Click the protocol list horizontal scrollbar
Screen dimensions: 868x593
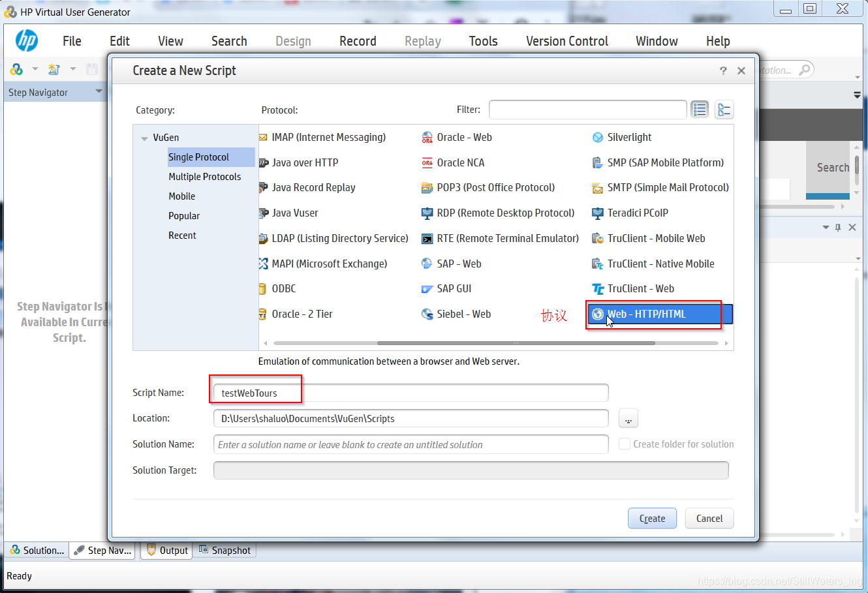(x=516, y=343)
